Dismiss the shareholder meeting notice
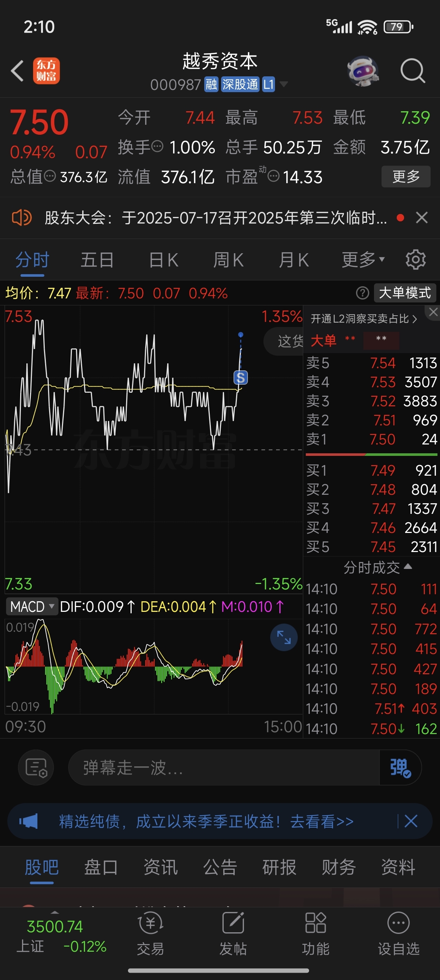 [422, 218]
